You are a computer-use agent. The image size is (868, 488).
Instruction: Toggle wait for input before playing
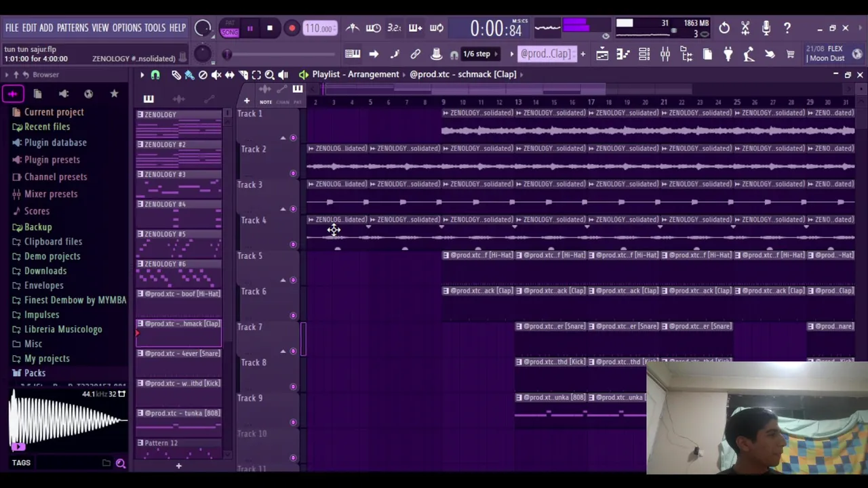click(x=374, y=28)
